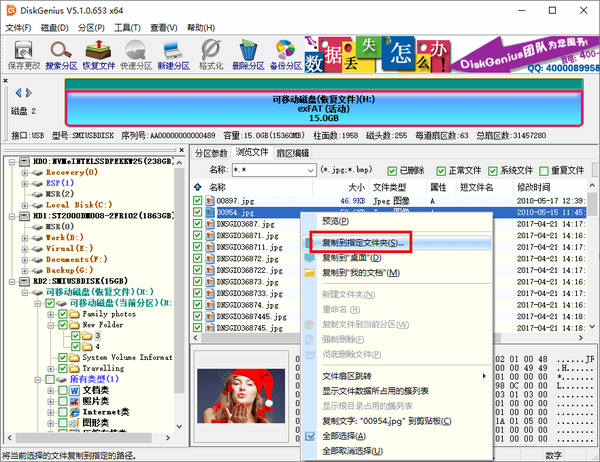Go to previous disk with left arrow

pyautogui.click(x=18, y=93)
